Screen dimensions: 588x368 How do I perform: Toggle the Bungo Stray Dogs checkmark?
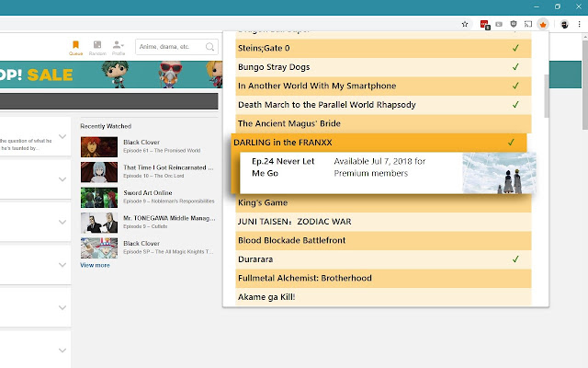click(x=515, y=66)
